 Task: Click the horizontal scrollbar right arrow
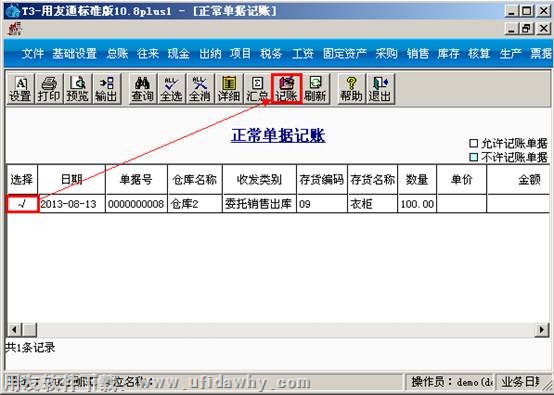pyautogui.click(x=542, y=330)
